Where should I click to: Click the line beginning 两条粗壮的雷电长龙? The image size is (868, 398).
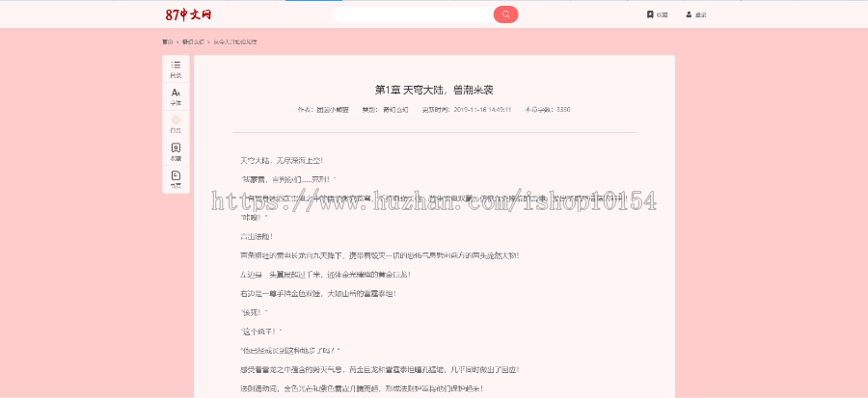[379, 255]
